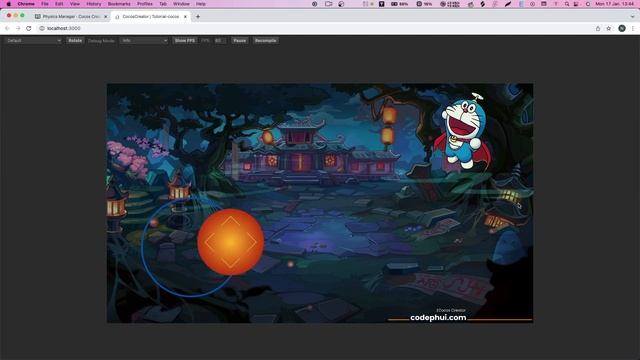Screen dimensions: 640x360
Task: Toggle the Show FPS button
Action: (x=185, y=40)
